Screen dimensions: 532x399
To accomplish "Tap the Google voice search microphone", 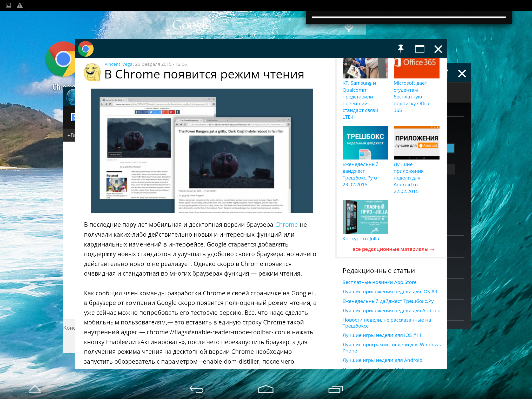I will coord(349,28).
